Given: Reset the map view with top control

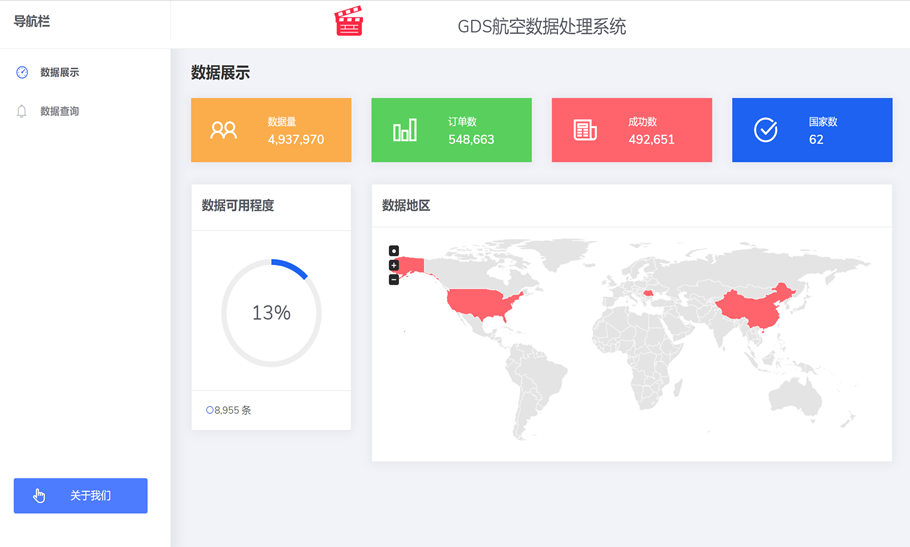Looking at the screenshot, I should tap(394, 251).
